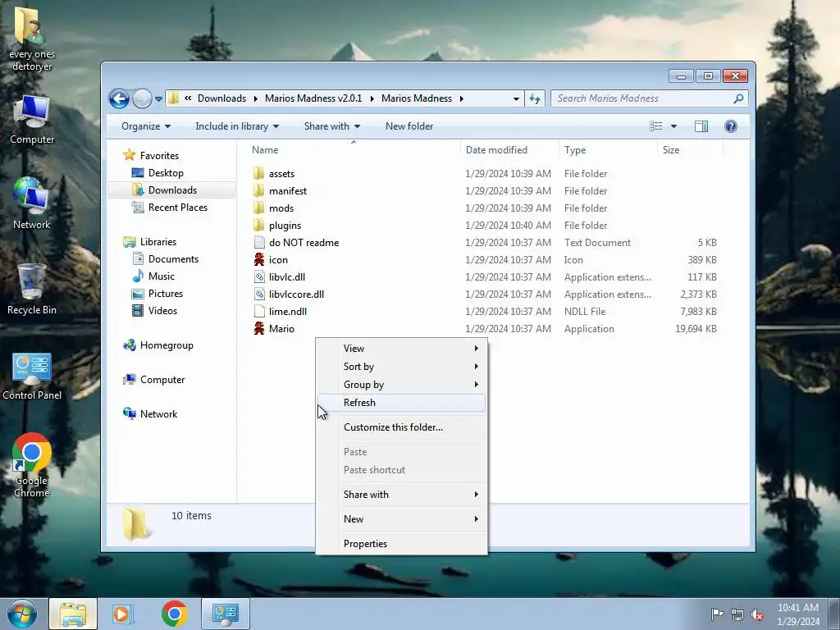Select libvlc.dll file
The image size is (840, 630).
287,277
